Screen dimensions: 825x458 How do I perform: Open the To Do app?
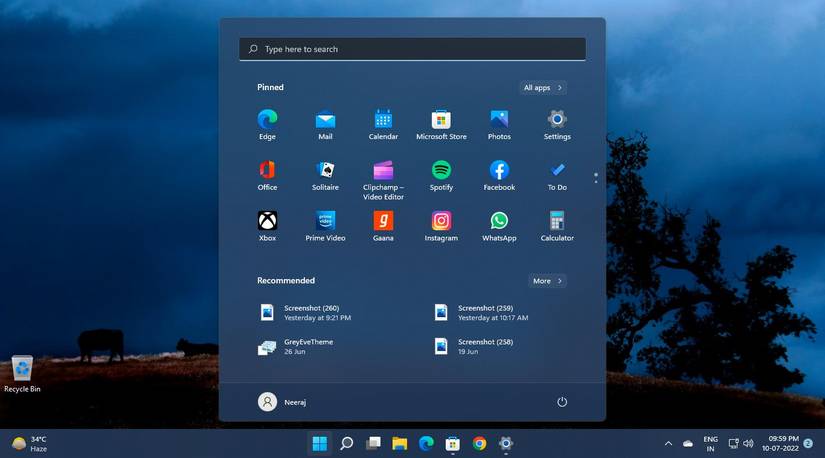557,176
